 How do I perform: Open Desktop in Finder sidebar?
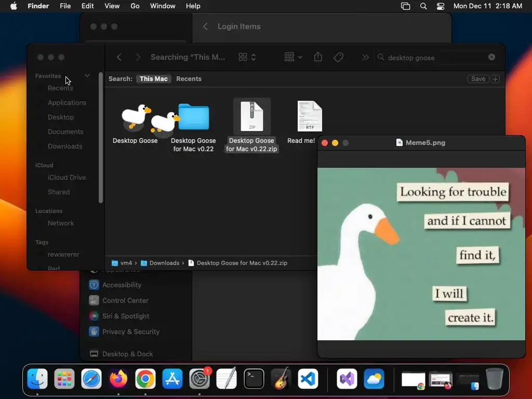(61, 117)
